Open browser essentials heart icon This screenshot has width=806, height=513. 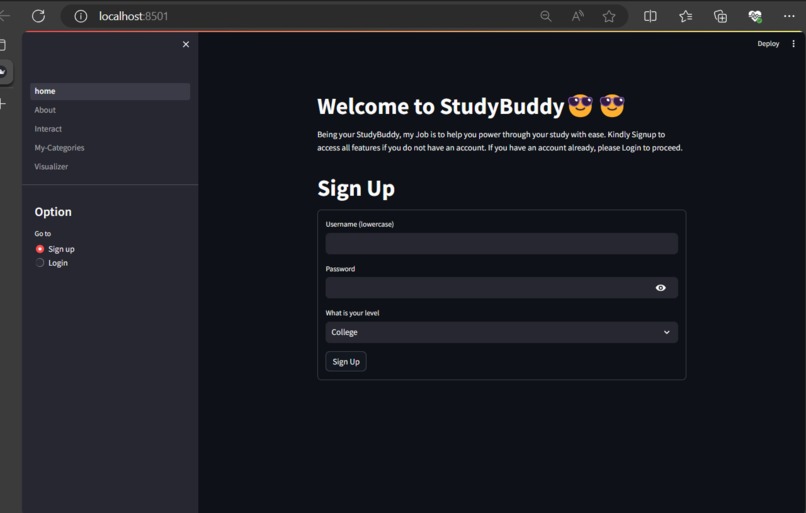[x=755, y=16]
